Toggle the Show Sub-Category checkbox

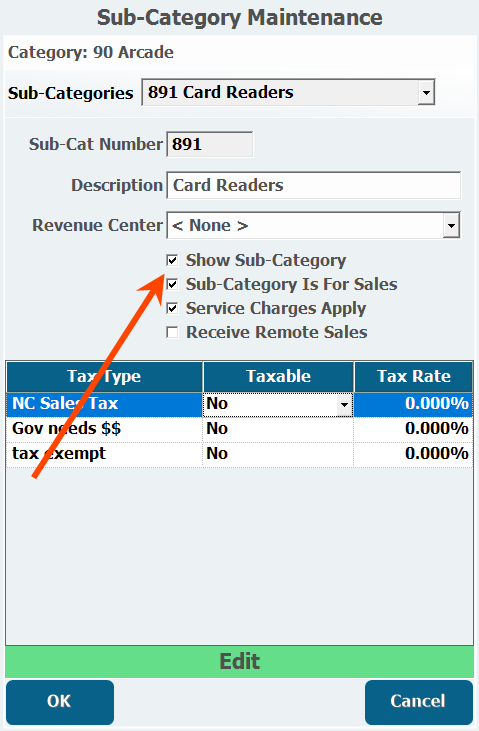[172, 260]
